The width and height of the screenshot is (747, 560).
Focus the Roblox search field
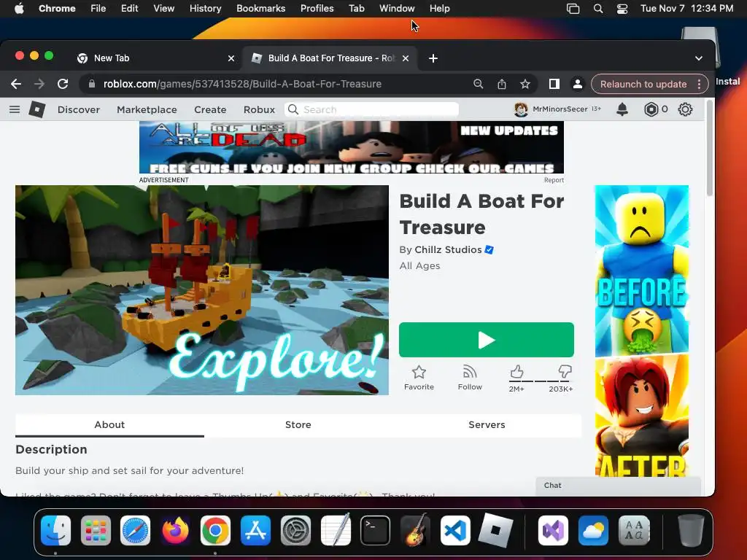(372, 109)
